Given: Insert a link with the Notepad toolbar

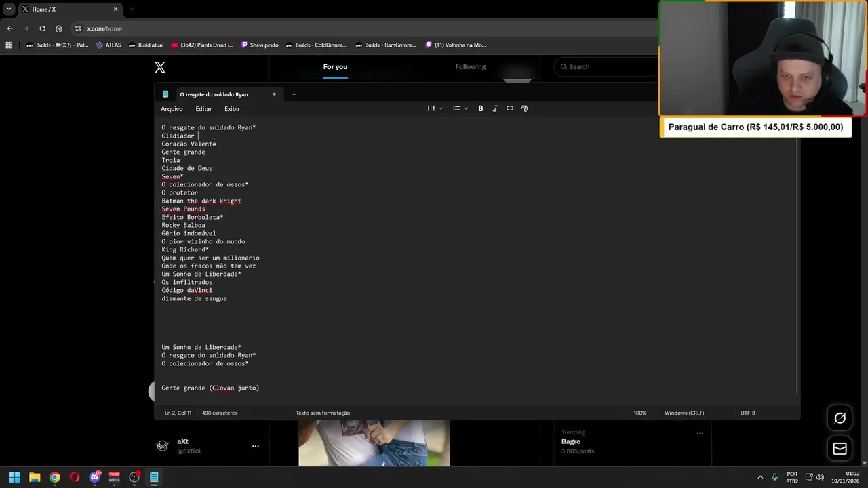Looking at the screenshot, I should click(510, 108).
